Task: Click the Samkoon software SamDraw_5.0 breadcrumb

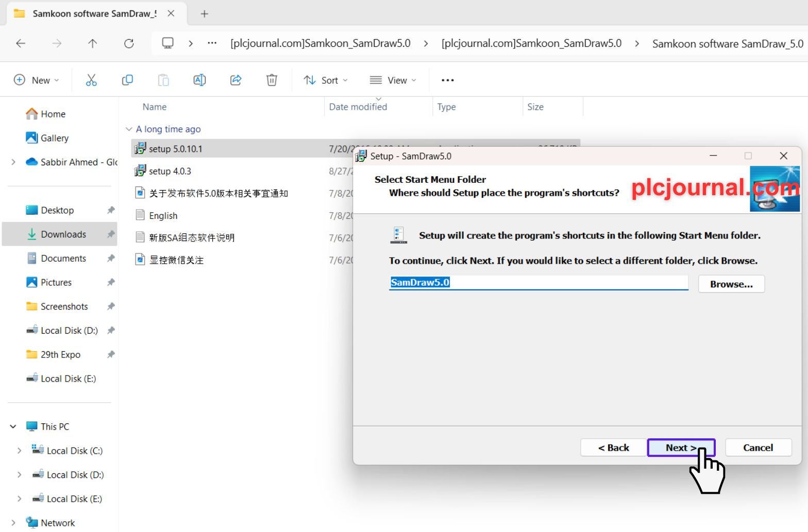Action: pyautogui.click(x=728, y=44)
